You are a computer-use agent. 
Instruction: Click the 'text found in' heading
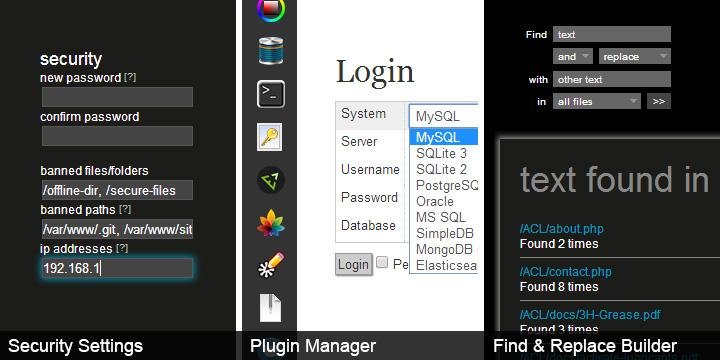614,180
